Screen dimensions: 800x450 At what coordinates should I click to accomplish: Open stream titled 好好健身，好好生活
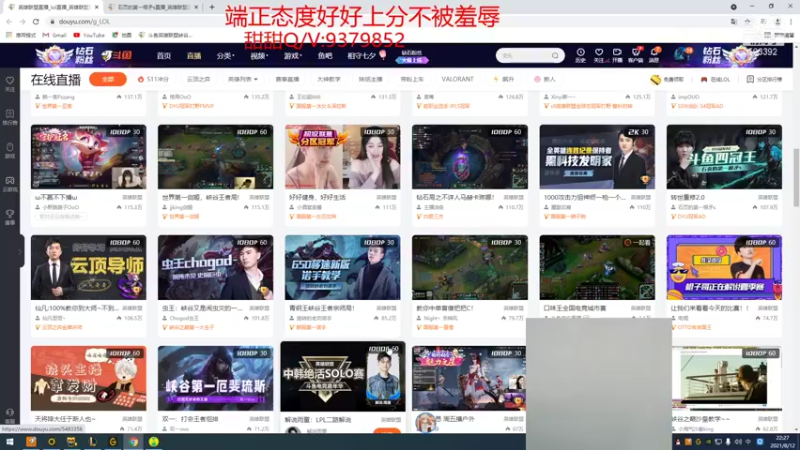pyautogui.click(x=318, y=197)
